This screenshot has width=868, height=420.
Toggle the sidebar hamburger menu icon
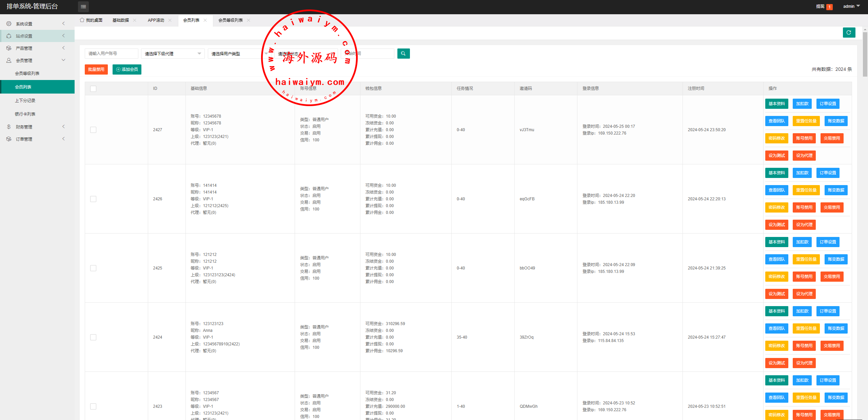[x=83, y=6]
